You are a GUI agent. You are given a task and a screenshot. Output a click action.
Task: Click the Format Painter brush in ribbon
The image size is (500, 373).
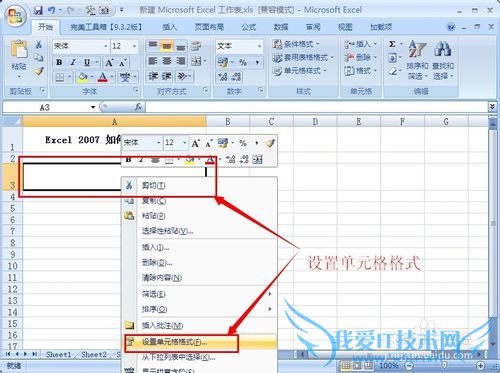[39, 70]
